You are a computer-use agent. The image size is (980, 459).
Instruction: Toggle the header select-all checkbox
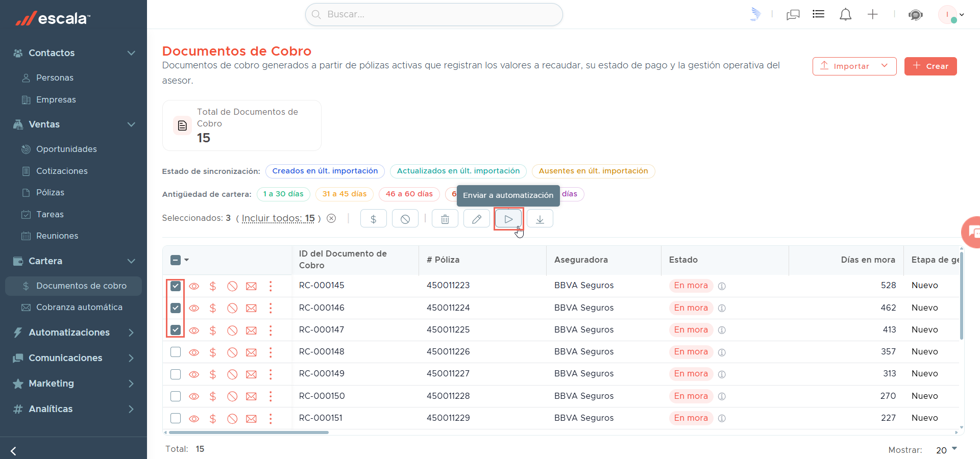pos(176,260)
